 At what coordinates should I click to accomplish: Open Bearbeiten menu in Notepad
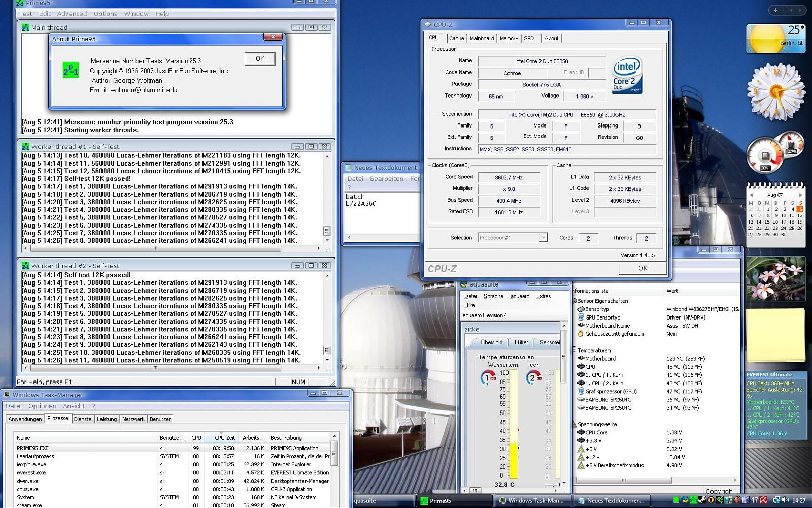pyautogui.click(x=387, y=179)
